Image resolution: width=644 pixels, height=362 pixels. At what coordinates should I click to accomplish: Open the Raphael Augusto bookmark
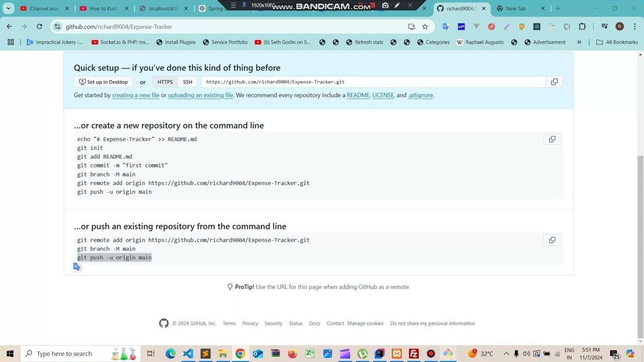pos(480,42)
